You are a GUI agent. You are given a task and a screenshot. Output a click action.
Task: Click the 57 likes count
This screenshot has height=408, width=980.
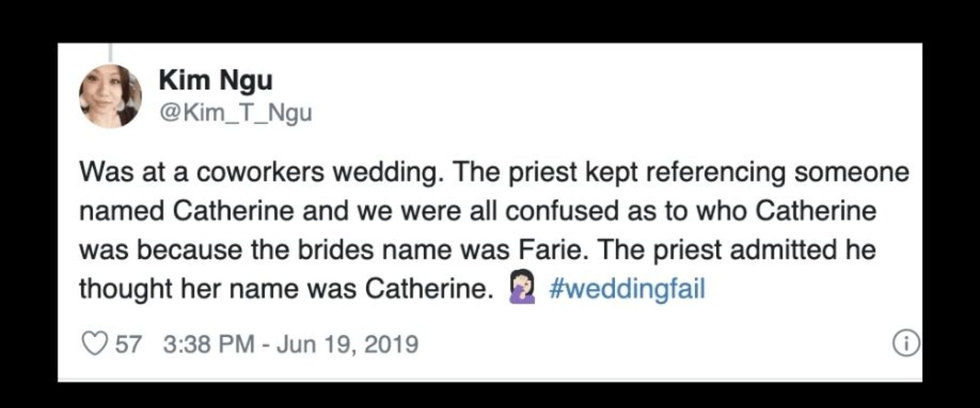pyautogui.click(x=128, y=344)
